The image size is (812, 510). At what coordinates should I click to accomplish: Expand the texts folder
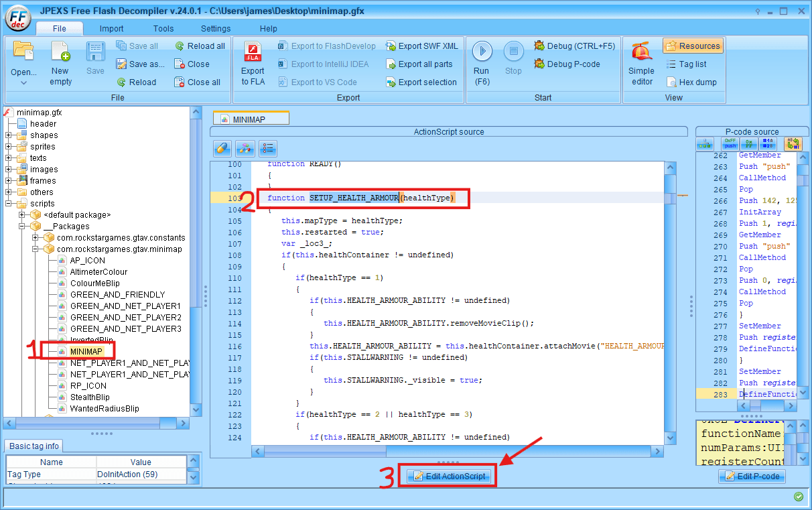(x=9, y=158)
